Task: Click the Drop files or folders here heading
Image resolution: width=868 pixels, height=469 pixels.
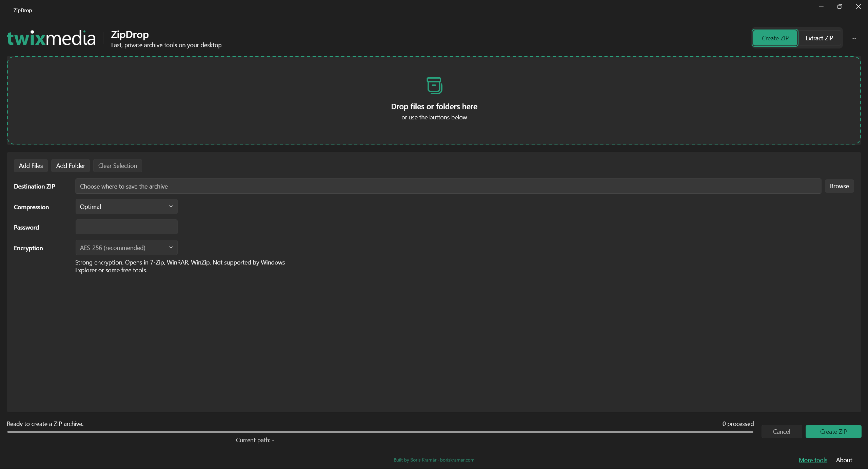Action: (434, 106)
